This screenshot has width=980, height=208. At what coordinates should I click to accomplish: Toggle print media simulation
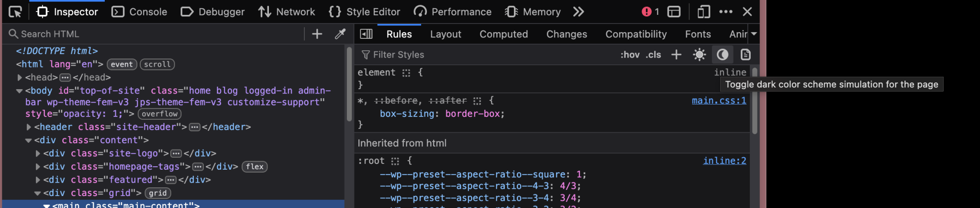745,55
